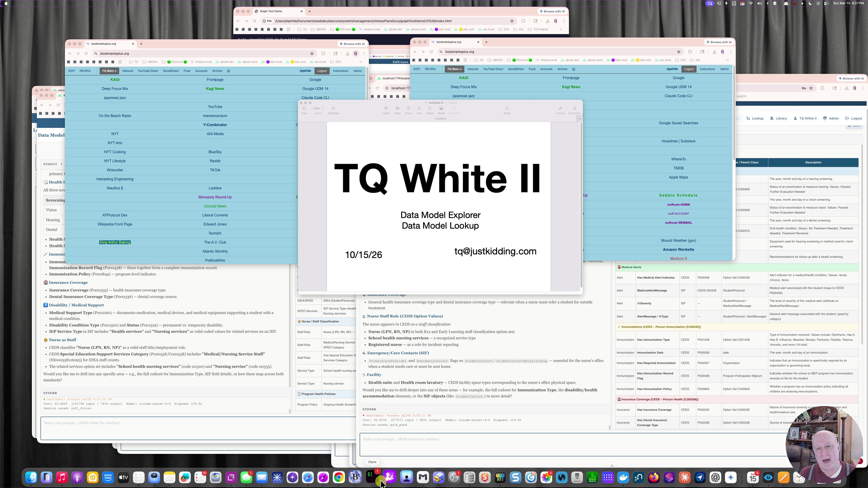Image resolution: width=868 pixels, height=488 pixels.
Task: Add new tab plus in left bookmarksplus tab bar
Action: tap(141, 44)
